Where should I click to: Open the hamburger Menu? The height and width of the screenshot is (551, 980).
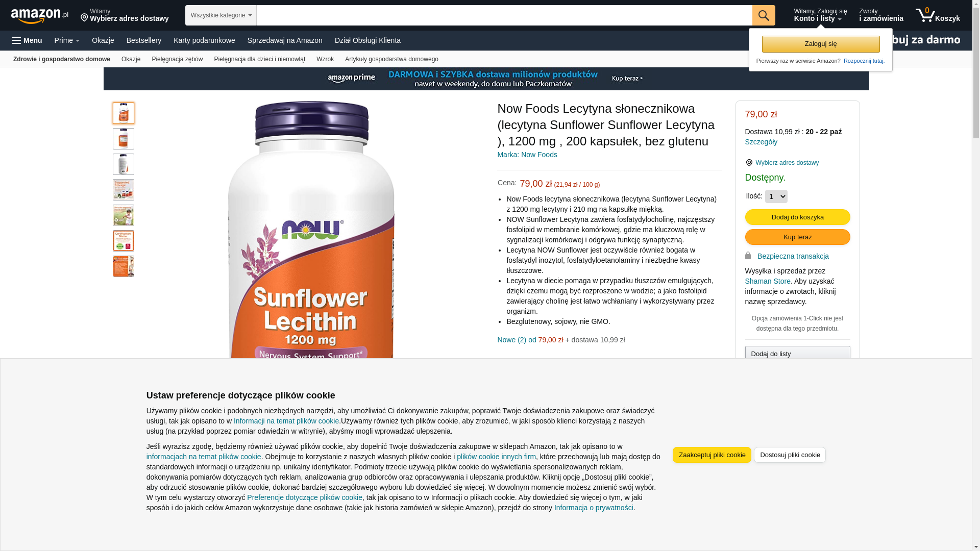point(27,40)
